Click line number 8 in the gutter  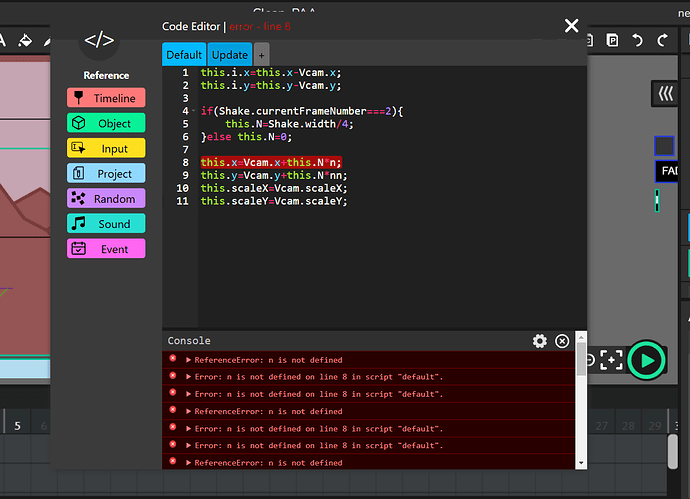185,162
